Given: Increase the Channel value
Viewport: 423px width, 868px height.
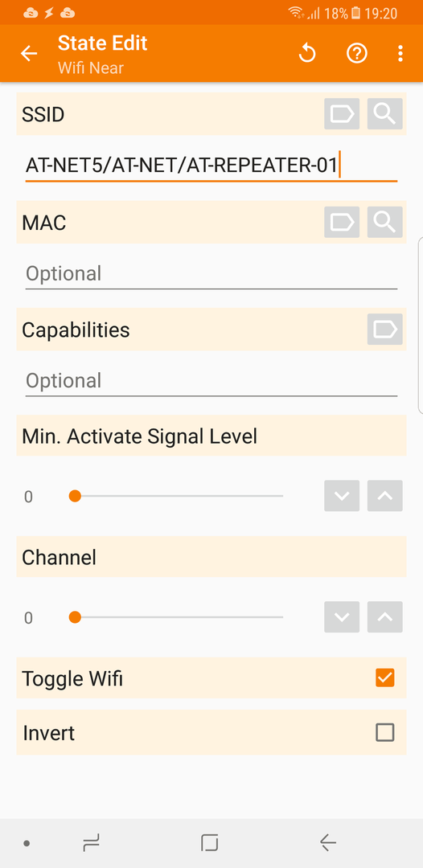Looking at the screenshot, I should (384, 616).
